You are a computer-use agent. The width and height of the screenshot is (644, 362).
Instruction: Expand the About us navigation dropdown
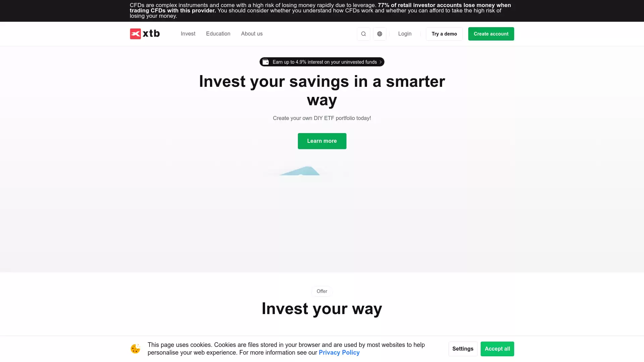[x=252, y=34]
